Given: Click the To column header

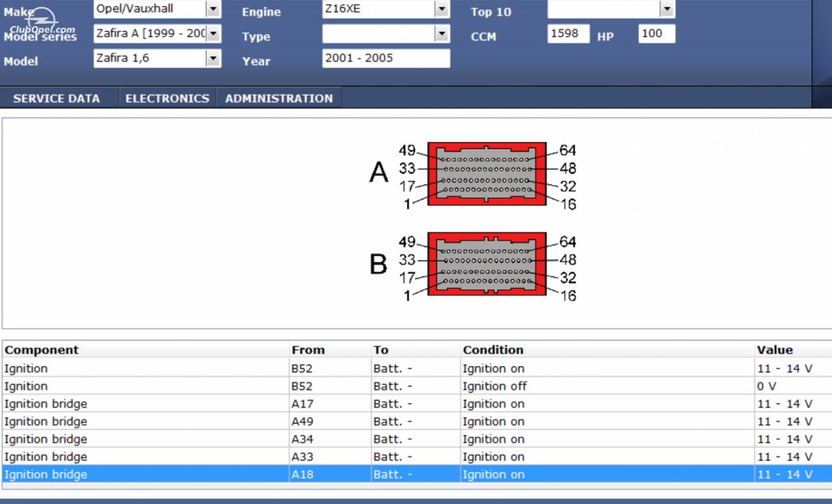Looking at the screenshot, I should pyautogui.click(x=415, y=349).
